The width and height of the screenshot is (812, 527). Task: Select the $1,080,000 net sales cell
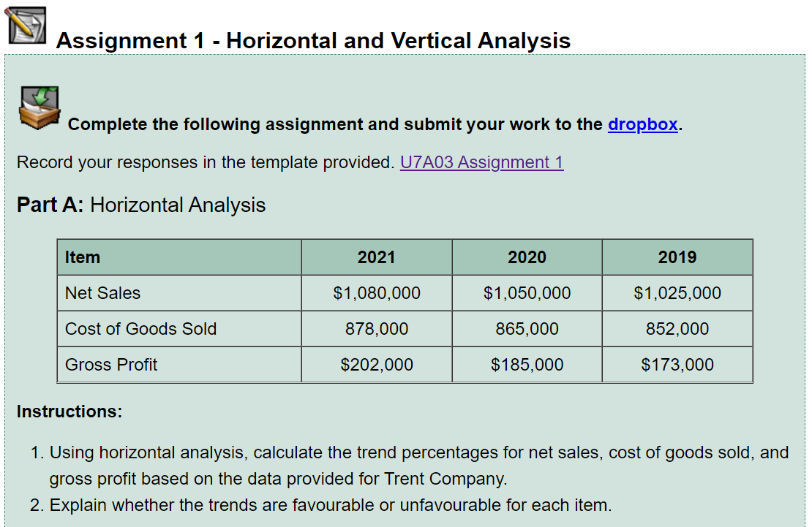pos(377,293)
